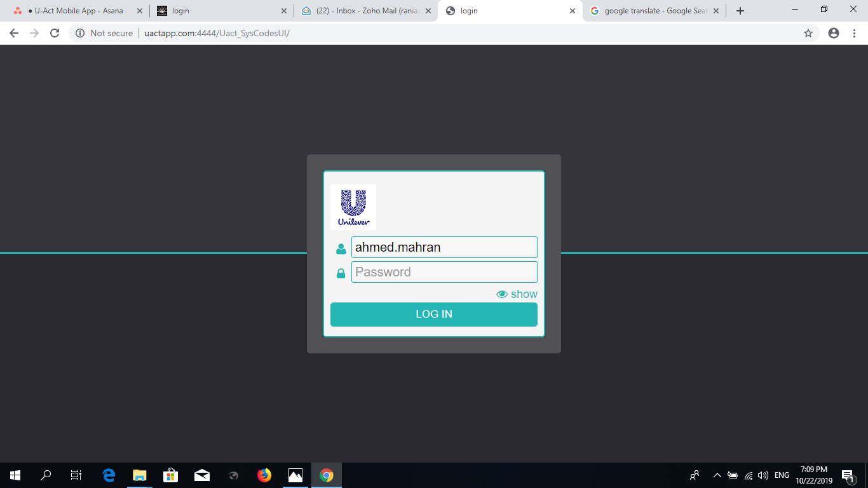Screen dimensions: 868x488
Task: Click the Chrome icon on taskbar
Action: [327, 475]
